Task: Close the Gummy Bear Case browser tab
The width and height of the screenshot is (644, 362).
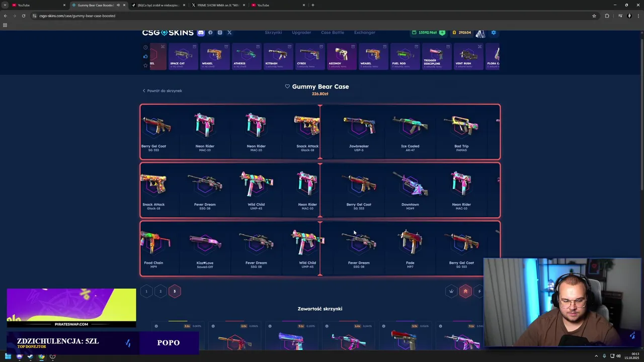Action: point(124,5)
